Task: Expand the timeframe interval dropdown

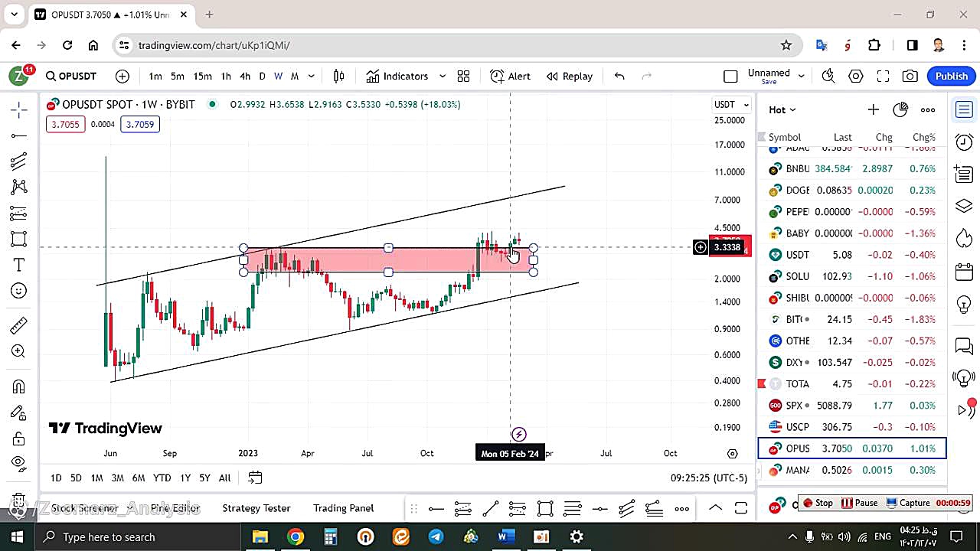Action: (312, 76)
